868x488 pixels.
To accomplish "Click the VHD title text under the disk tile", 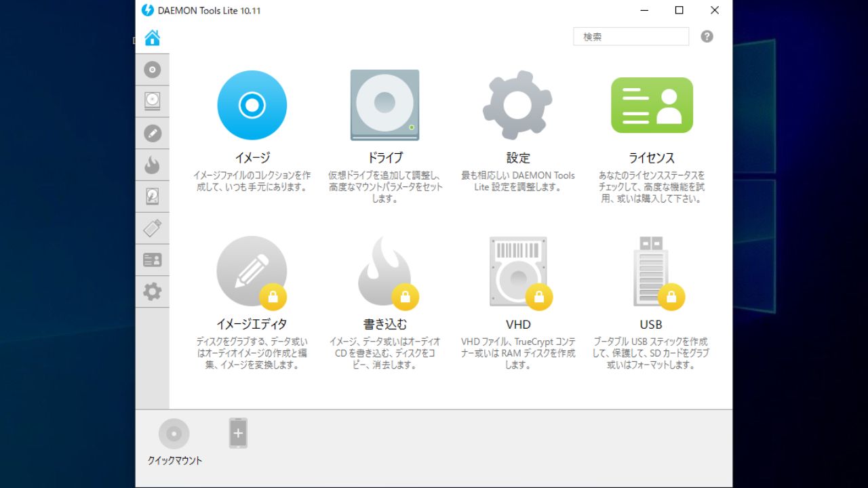I will point(518,325).
